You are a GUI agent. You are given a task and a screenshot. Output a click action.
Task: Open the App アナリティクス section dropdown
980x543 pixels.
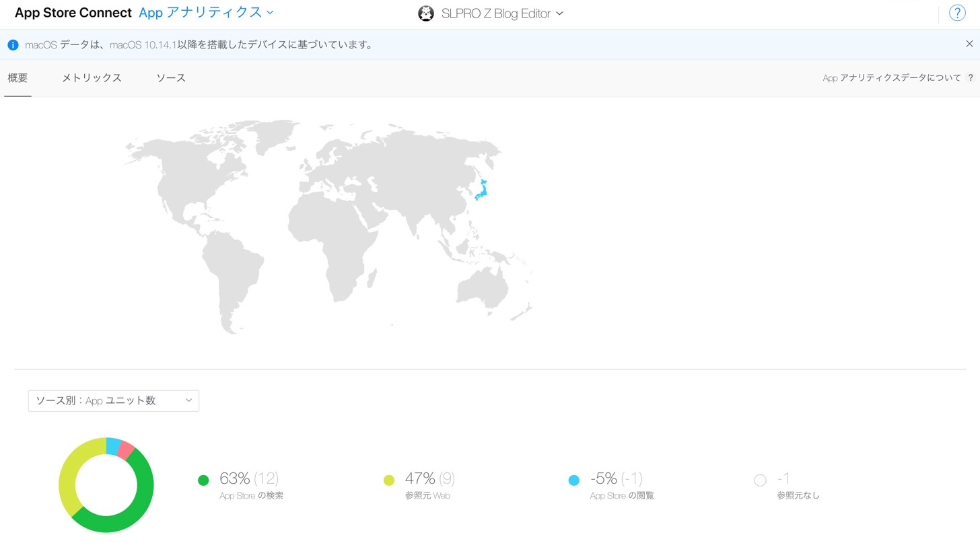[206, 12]
